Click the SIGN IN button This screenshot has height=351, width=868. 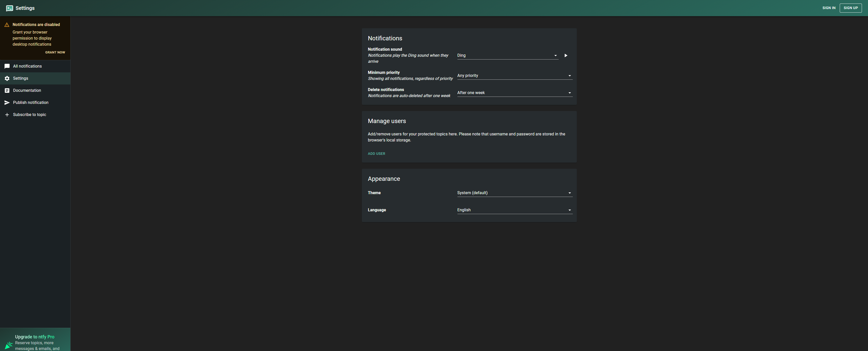(829, 8)
